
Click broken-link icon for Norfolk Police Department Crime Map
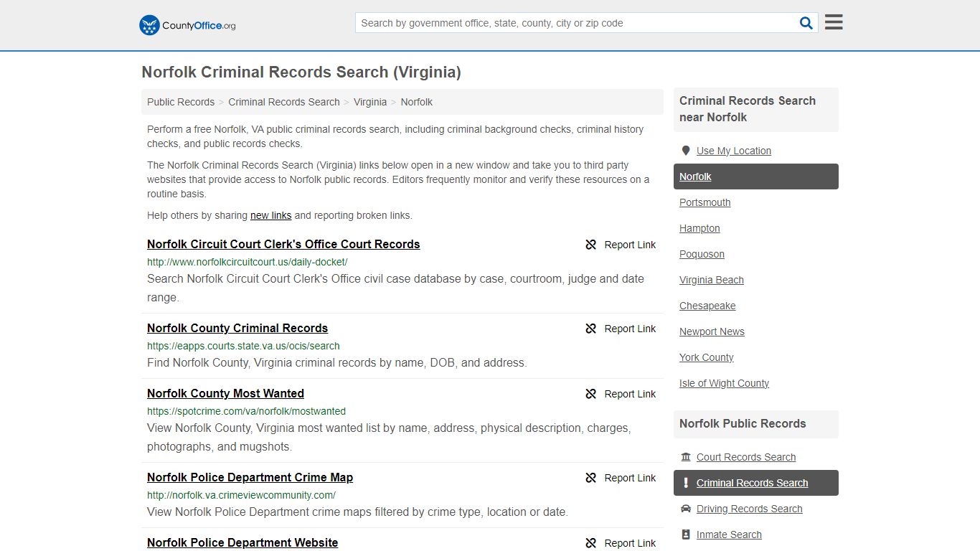(591, 478)
